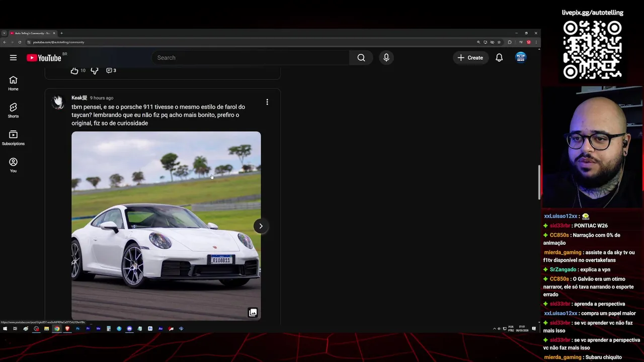Open the tab search dropdown arrow
The image size is (644, 362).
tap(4, 33)
